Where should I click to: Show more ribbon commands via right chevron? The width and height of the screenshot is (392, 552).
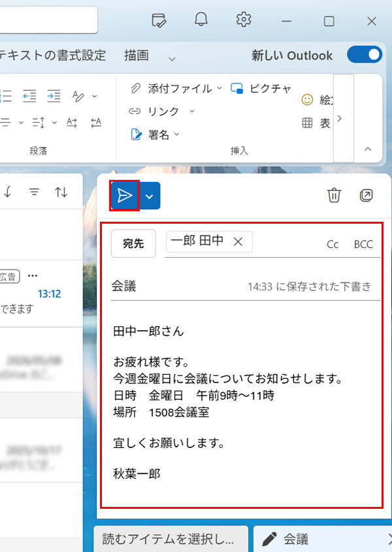pos(339,118)
